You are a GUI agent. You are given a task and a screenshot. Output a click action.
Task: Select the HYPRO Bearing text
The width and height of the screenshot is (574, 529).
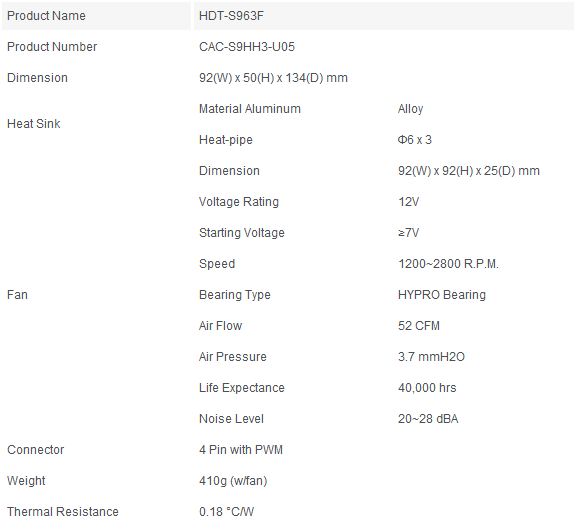[x=442, y=295]
